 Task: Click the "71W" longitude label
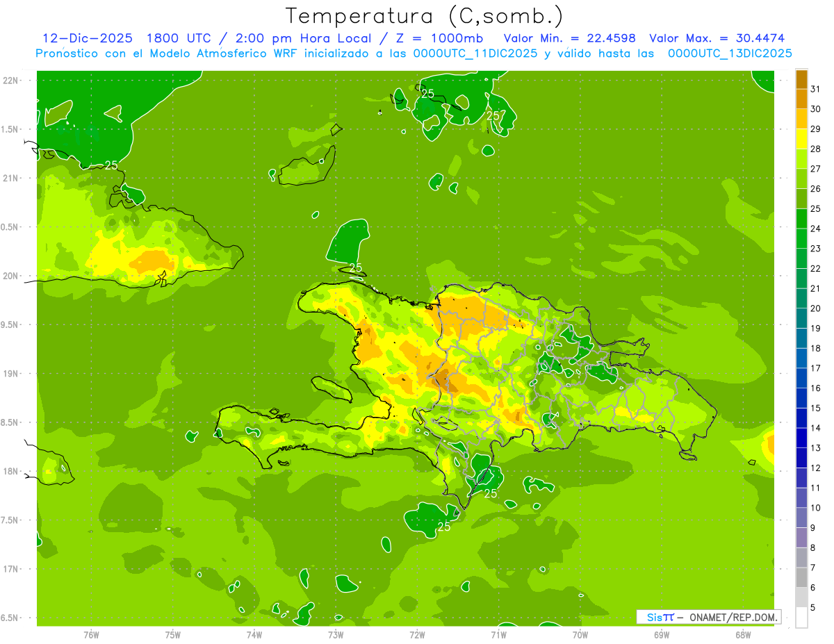click(498, 634)
